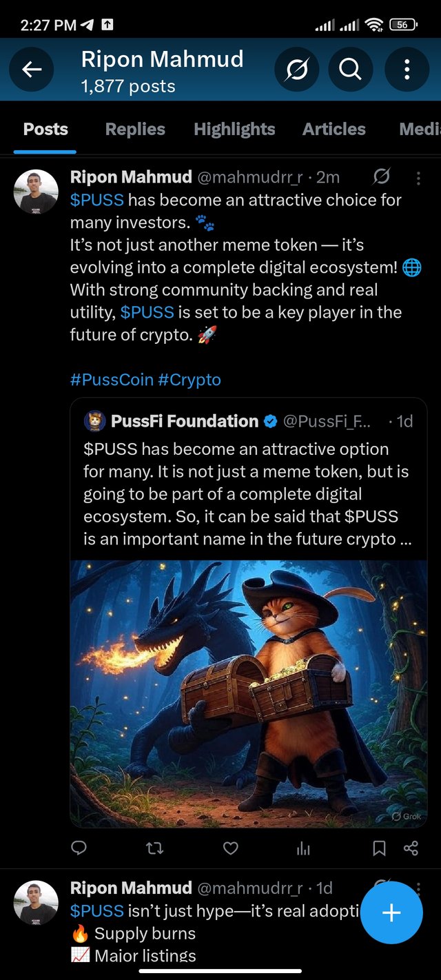Open search on Ripon Mahmud profile
The height and width of the screenshot is (980, 441).
(350, 69)
